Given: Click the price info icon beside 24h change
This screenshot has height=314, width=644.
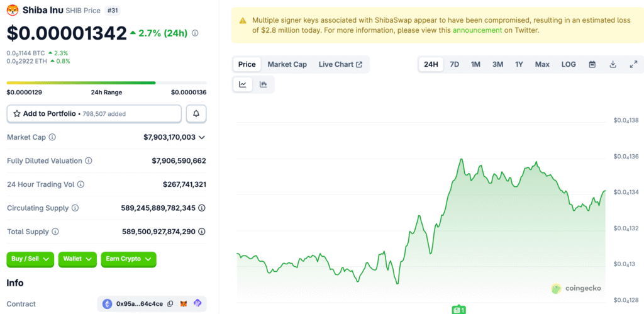Looking at the screenshot, I should coord(195,33).
